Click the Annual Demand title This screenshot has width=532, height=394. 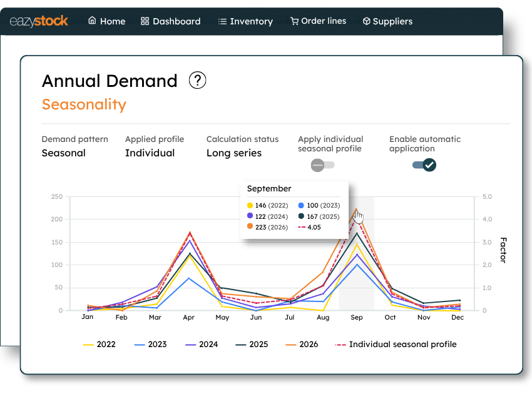click(x=110, y=81)
